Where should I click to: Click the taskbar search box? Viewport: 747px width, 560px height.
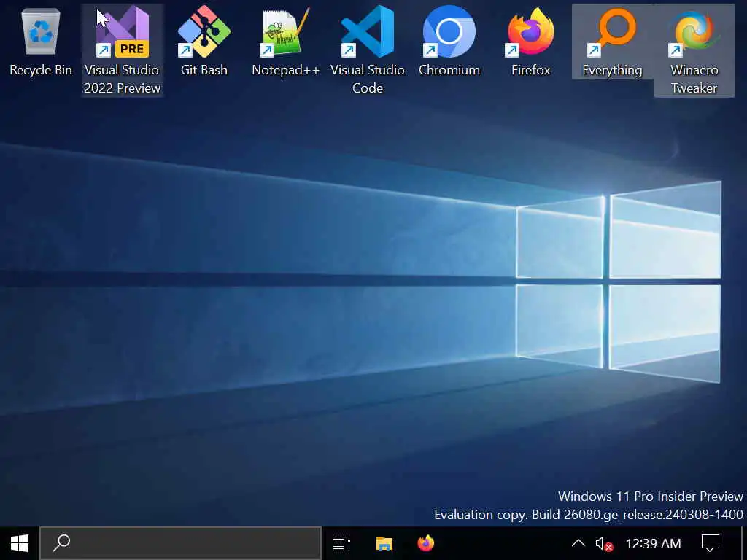click(181, 543)
